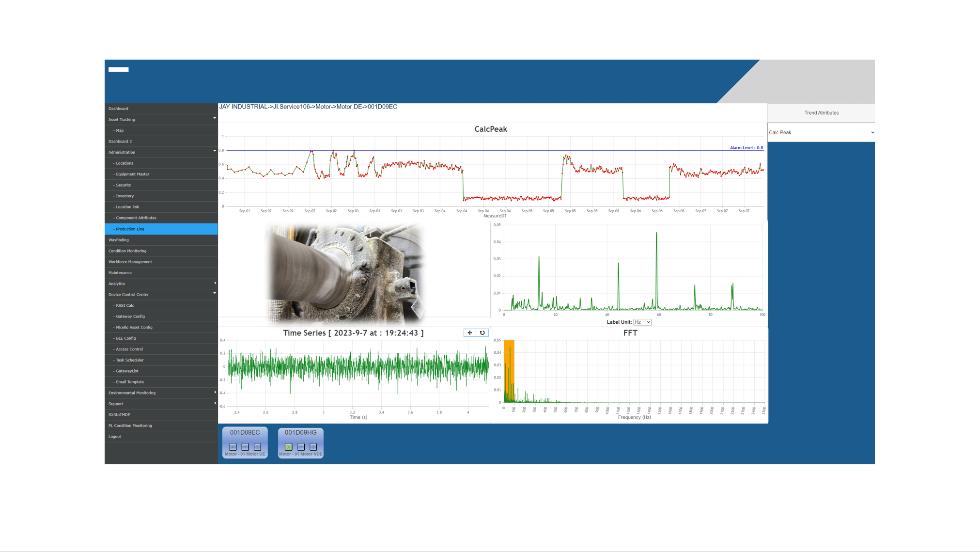
Task: Toggle Y axis on sensor 001D09HG
Action: (x=301, y=447)
